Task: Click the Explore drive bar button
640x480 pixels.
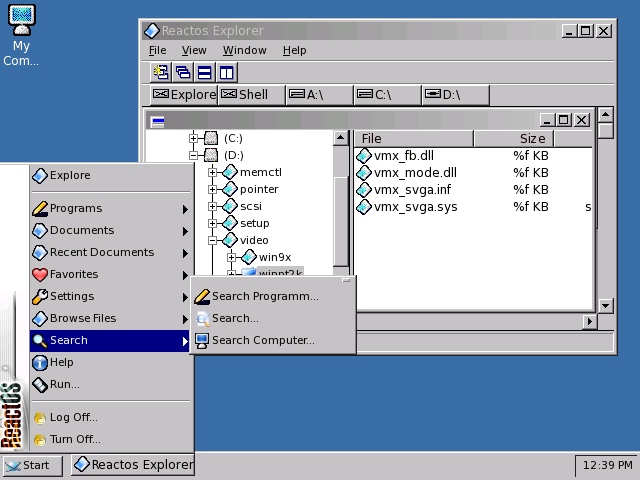Action: 184,95
